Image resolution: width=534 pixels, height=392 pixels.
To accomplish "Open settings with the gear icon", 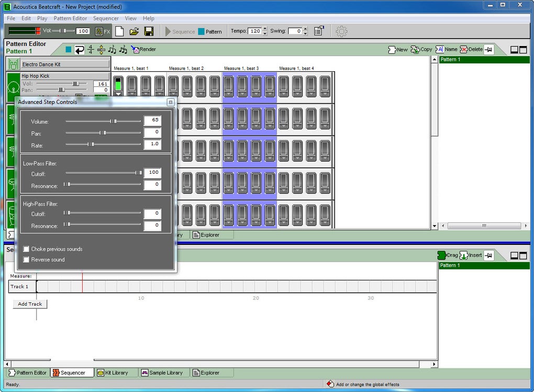I will (x=341, y=31).
